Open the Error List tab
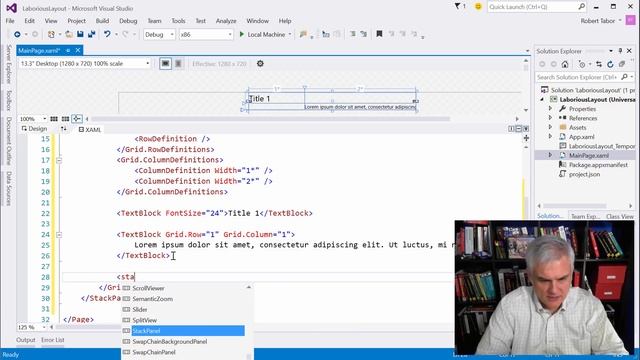640x360 pixels. pyautogui.click(x=53, y=340)
